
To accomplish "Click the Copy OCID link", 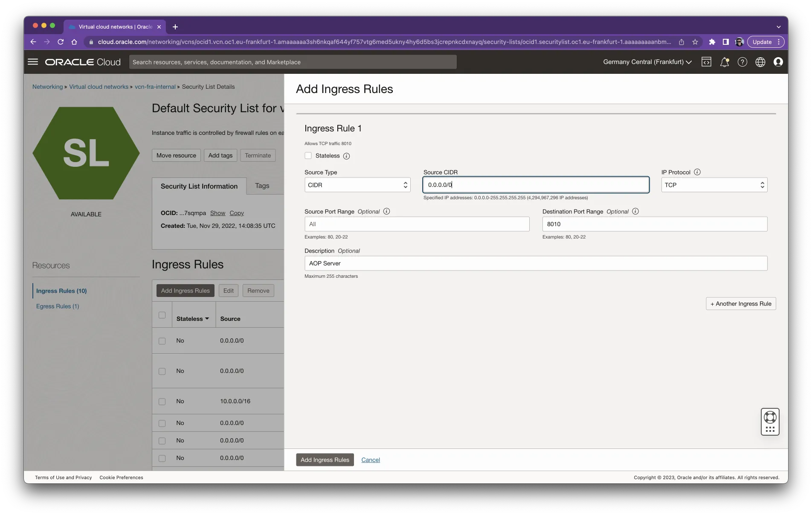I will click(x=237, y=213).
